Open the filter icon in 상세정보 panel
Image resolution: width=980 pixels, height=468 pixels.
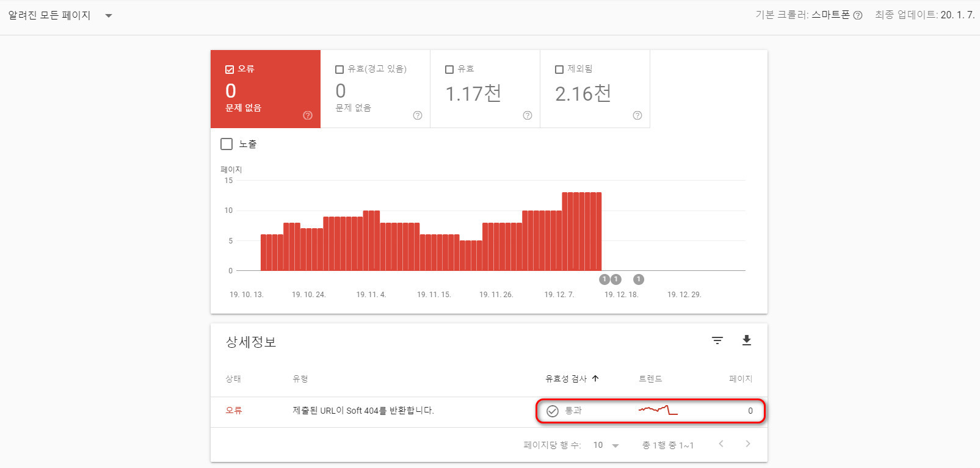(717, 340)
